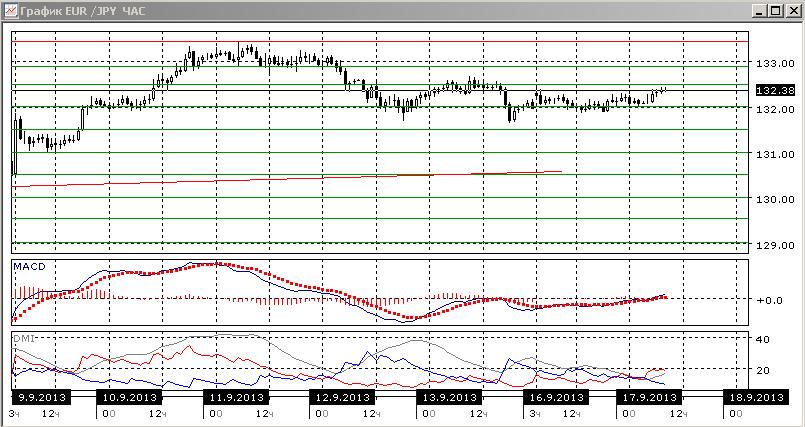Select the 10.9.2013 date marker
Image resolution: width=805 pixels, height=427 pixels.
[x=129, y=397]
